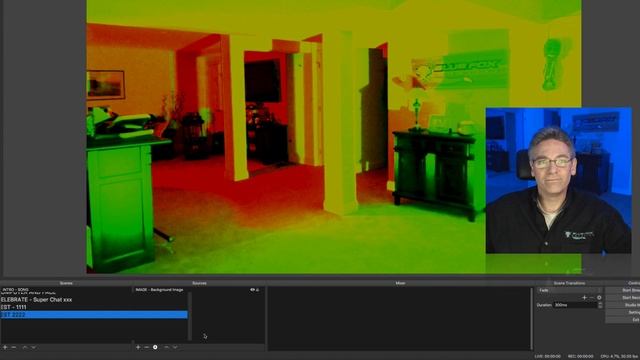Click the Scene Transitions panel header
Viewport: 640px width, 360px height.
[569, 283]
